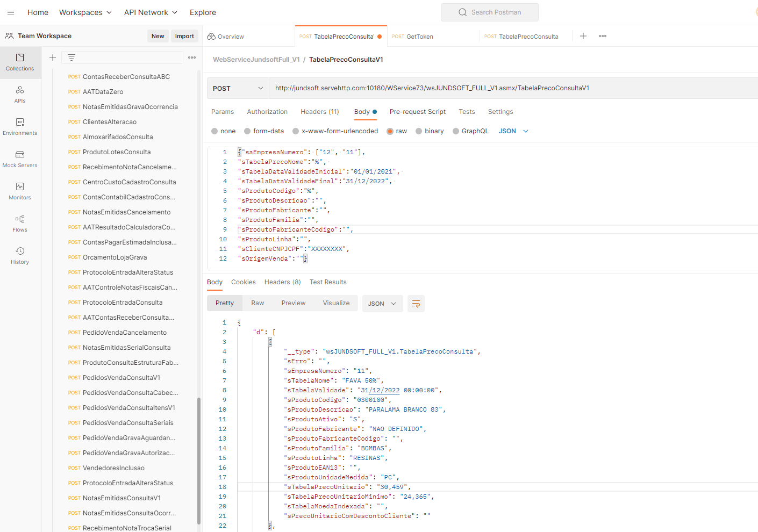
Task: Click the Search Postman field
Action: point(490,12)
